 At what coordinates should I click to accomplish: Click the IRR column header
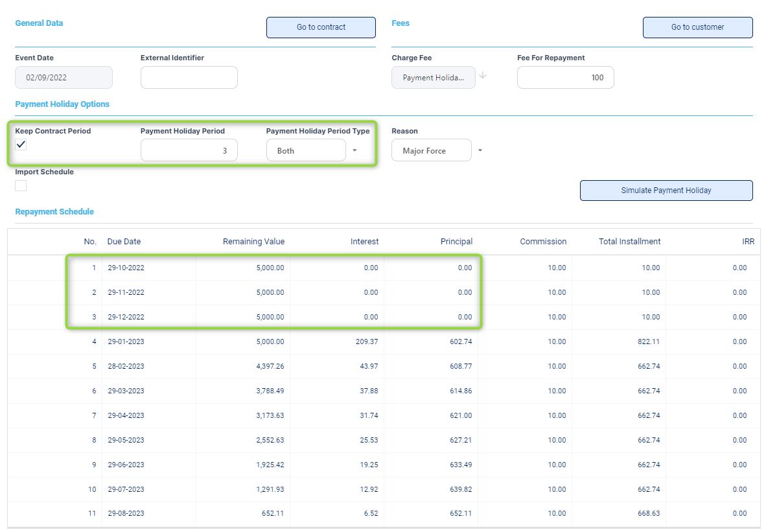[x=748, y=242]
